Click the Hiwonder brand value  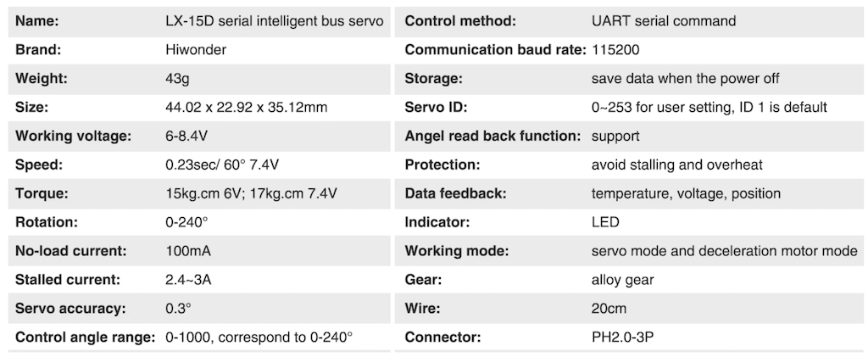(x=196, y=49)
